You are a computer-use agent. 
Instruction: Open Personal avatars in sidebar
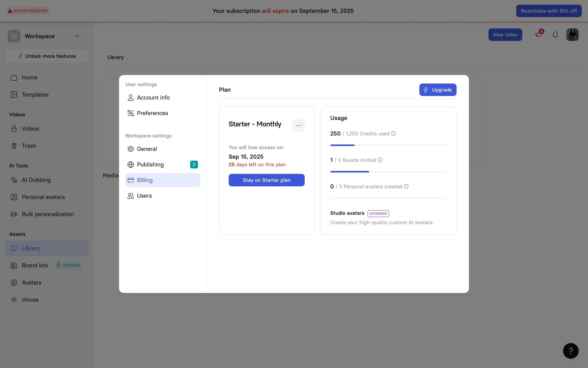click(47, 197)
